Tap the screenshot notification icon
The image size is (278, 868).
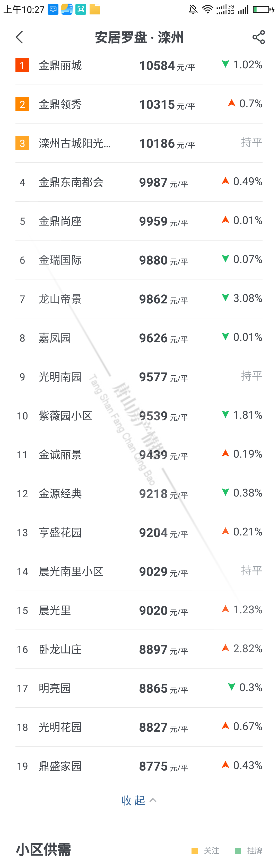click(x=81, y=9)
